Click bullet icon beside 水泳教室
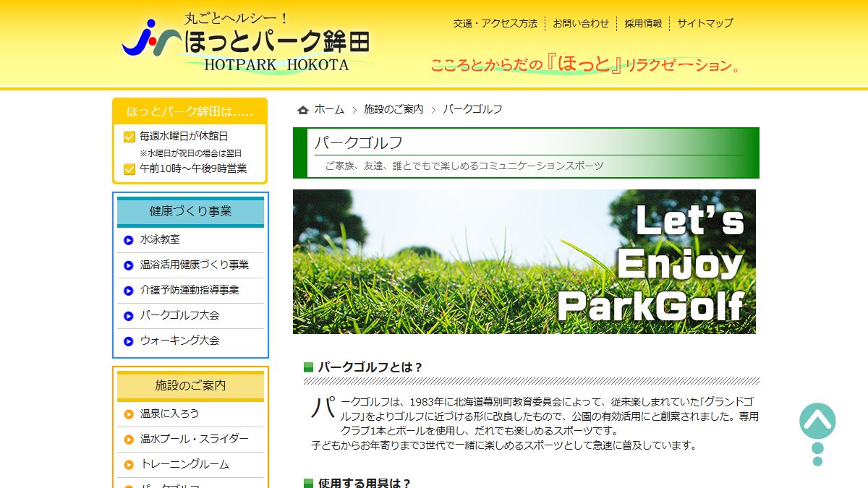 (129, 240)
